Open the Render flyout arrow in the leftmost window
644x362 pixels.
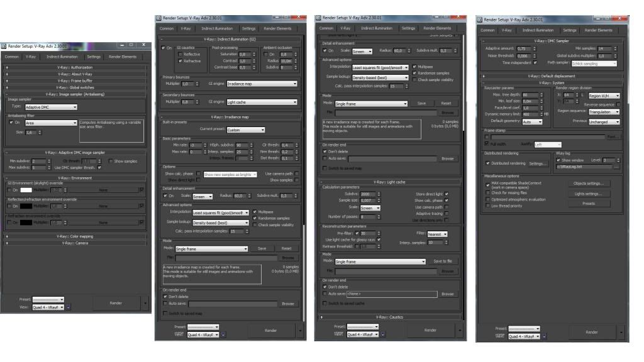click(145, 304)
